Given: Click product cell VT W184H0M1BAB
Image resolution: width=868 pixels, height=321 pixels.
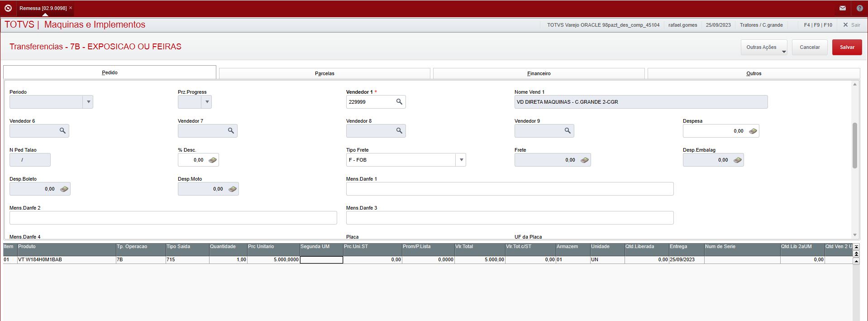Looking at the screenshot, I should pos(67,260).
